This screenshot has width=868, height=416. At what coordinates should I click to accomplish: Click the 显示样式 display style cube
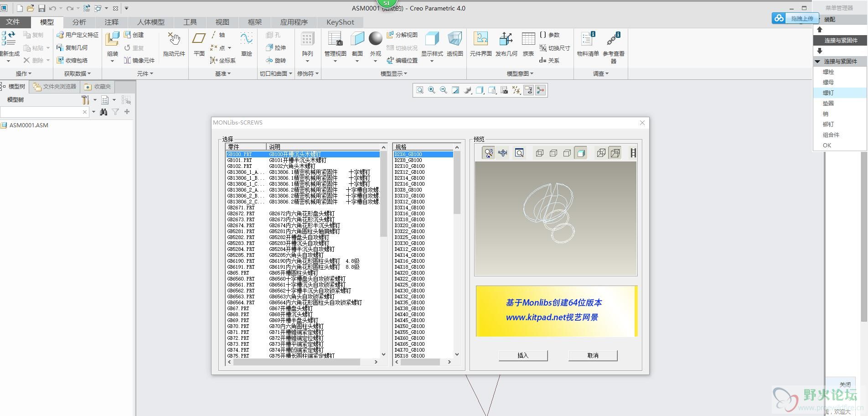pyautogui.click(x=432, y=39)
